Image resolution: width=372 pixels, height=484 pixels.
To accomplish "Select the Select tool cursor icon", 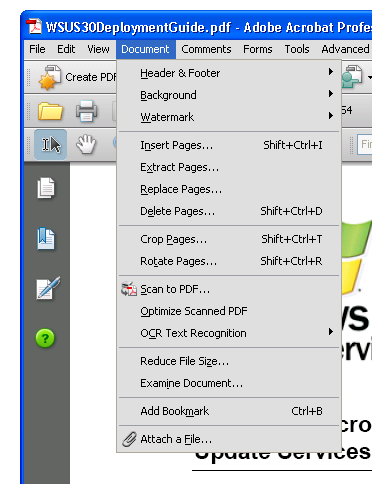I will 51,145.
